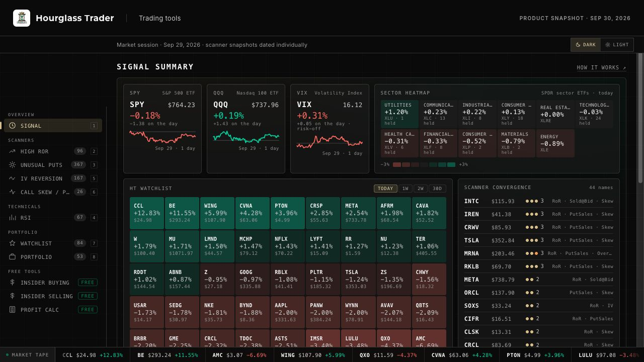644x362 pixels.
Task: Select the 30D watchlist range
Action: click(437, 189)
